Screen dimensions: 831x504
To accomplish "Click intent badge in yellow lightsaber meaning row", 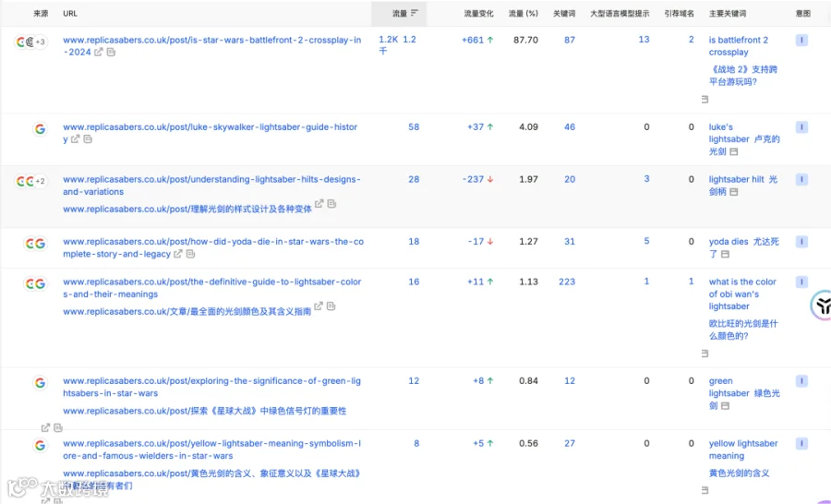I will [x=801, y=444].
